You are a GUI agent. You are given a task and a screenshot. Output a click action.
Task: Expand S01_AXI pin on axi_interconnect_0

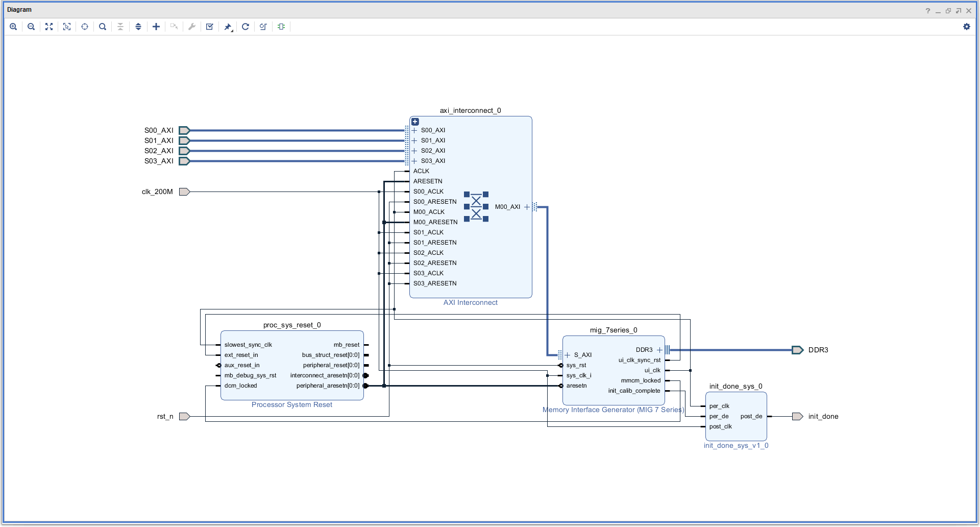[414, 140]
